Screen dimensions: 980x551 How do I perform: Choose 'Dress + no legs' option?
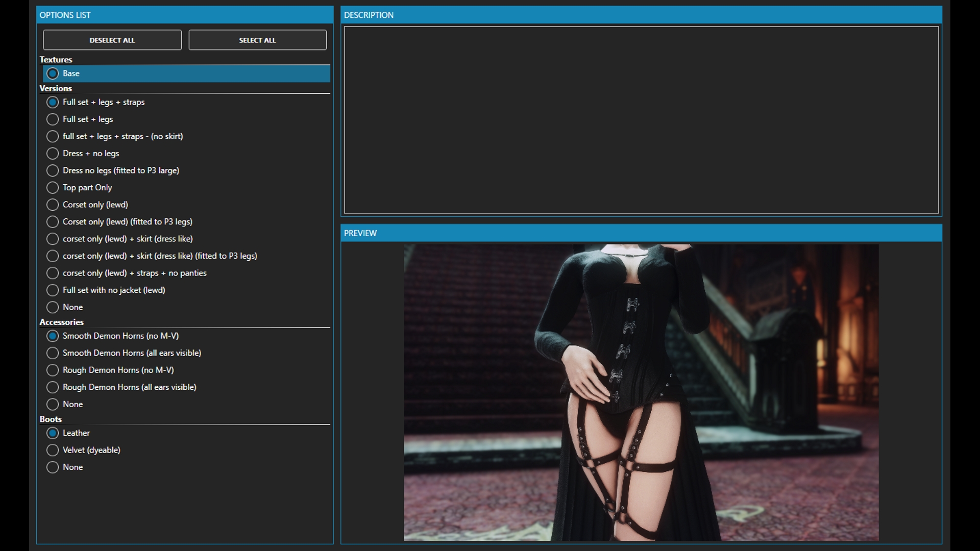[x=83, y=154]
